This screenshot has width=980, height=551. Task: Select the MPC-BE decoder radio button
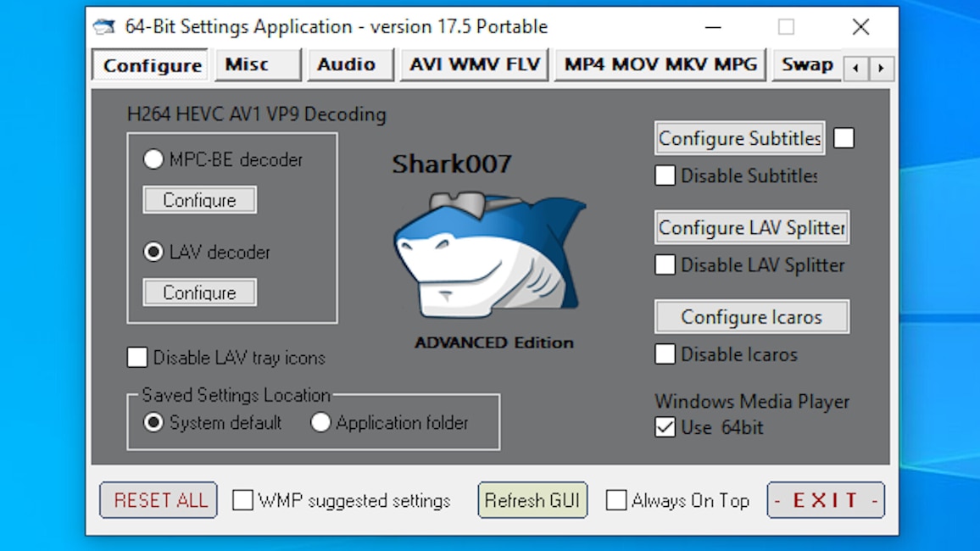click(153, 159)
